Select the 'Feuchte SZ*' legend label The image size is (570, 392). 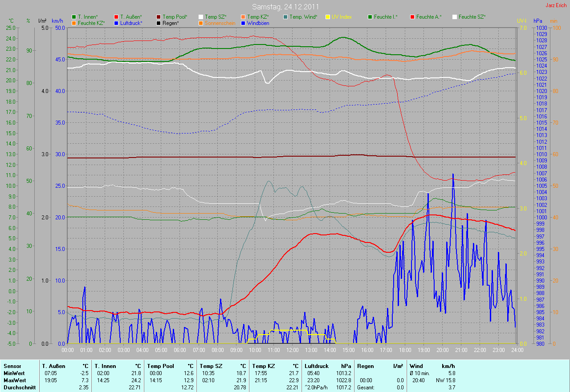coord(472,17)
